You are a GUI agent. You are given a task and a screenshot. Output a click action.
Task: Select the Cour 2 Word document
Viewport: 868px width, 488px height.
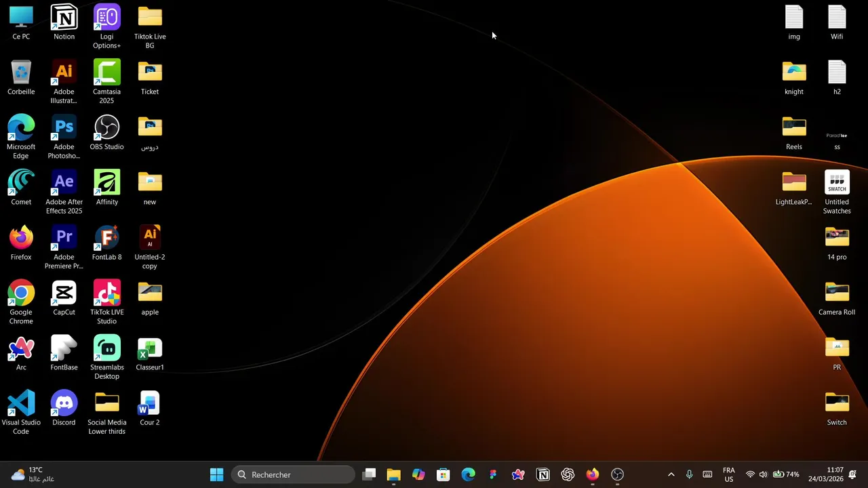click(150, 407)
